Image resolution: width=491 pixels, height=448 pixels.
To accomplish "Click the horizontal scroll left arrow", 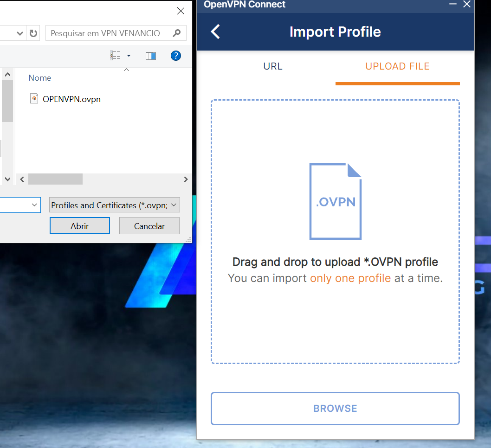I will pyautogui.click(x=22, y=179).
